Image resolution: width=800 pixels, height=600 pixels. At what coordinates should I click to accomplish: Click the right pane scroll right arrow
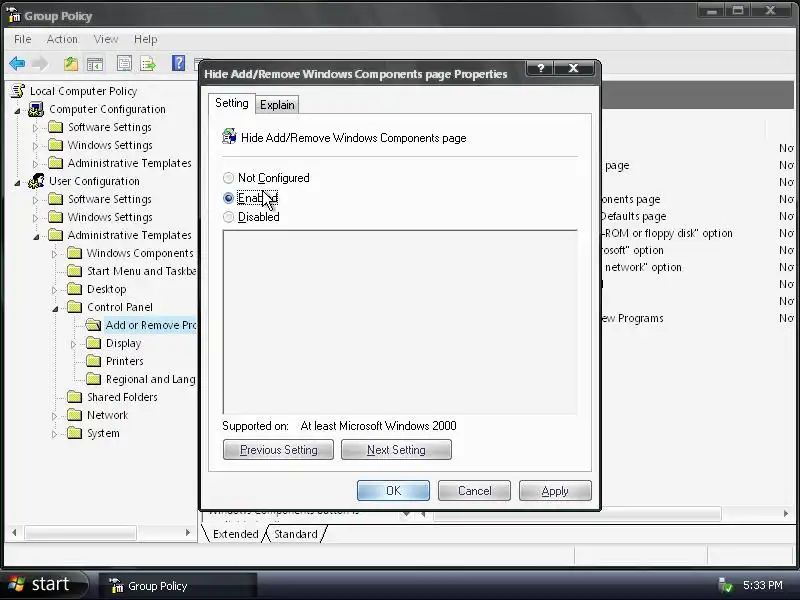(x=786, y=514)
